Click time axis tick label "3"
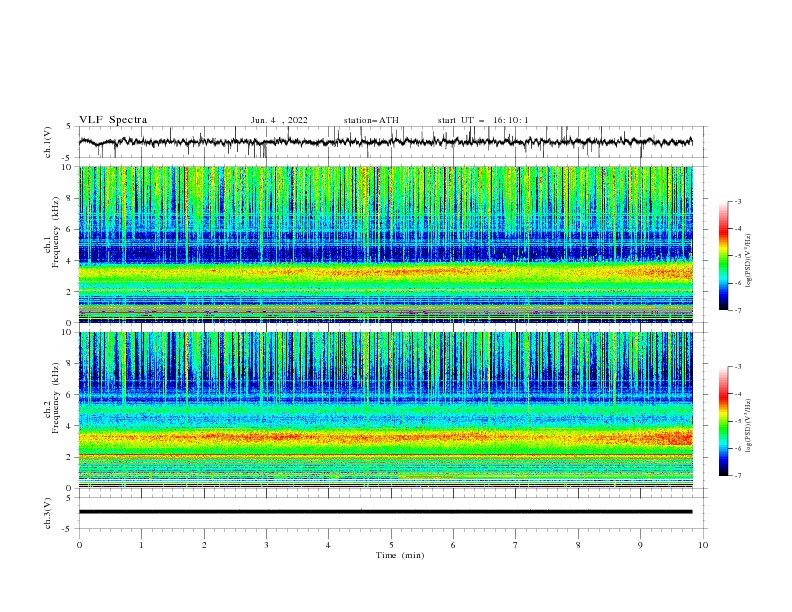This screenshot has height=612, width=792. [x=266, y=545]
